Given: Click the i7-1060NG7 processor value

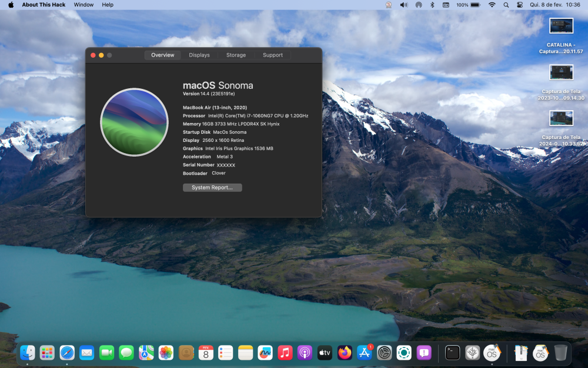Looking at the screenshot, I should 258,115.
